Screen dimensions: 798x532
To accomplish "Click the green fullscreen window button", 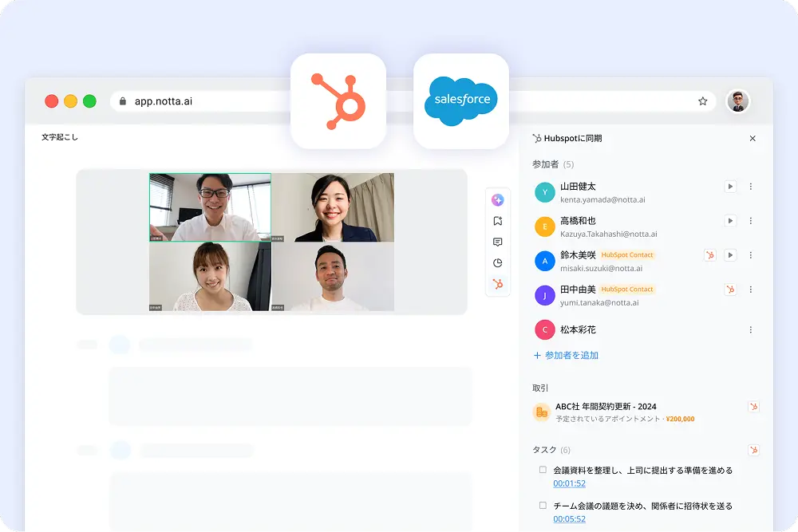I will pos(89,101).
